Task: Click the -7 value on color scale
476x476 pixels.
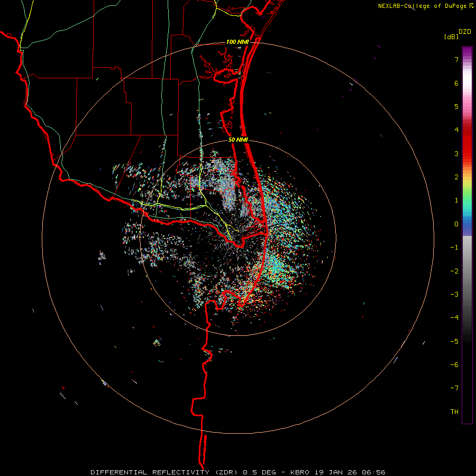Action: click(x=454, y=388)
